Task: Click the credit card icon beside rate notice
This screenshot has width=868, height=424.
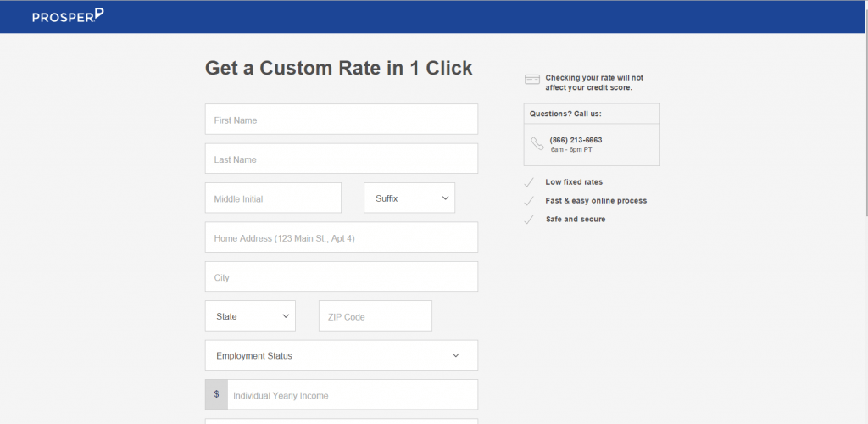Action: pos(532,79)
